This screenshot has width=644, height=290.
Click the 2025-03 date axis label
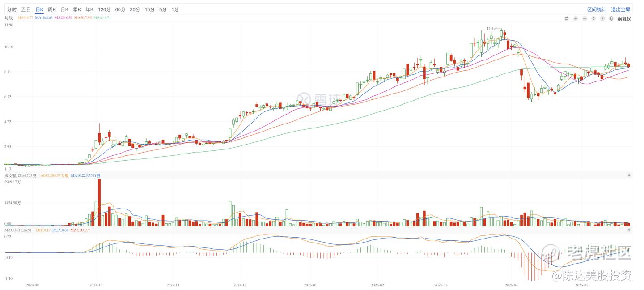(441, 285)
